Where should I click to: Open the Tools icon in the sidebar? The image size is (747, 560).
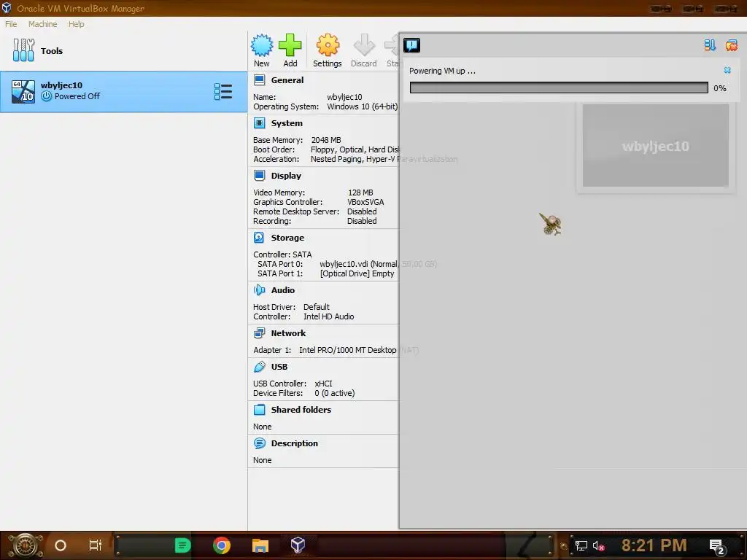pyautogui.click(x=23, y=50)
